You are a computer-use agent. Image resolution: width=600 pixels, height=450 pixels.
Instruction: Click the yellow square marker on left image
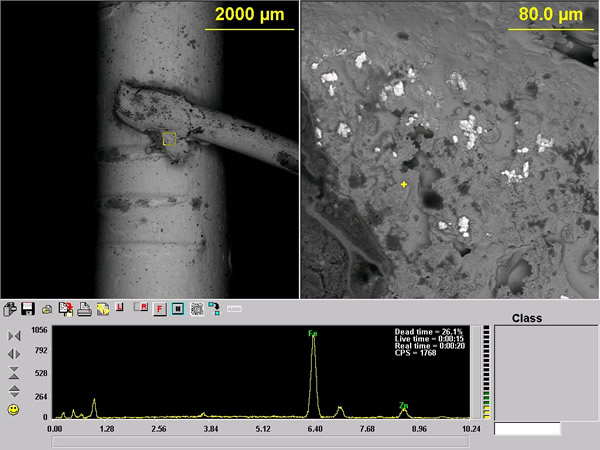(169, 139)
